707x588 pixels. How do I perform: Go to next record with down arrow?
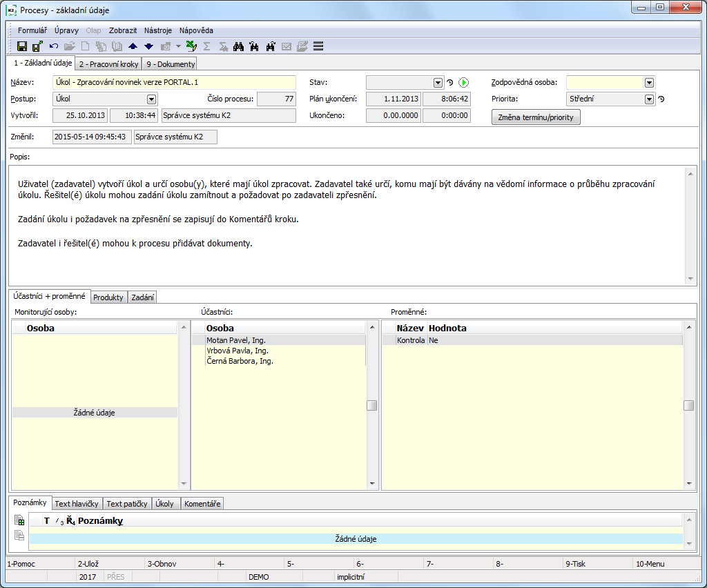[148, 46]
